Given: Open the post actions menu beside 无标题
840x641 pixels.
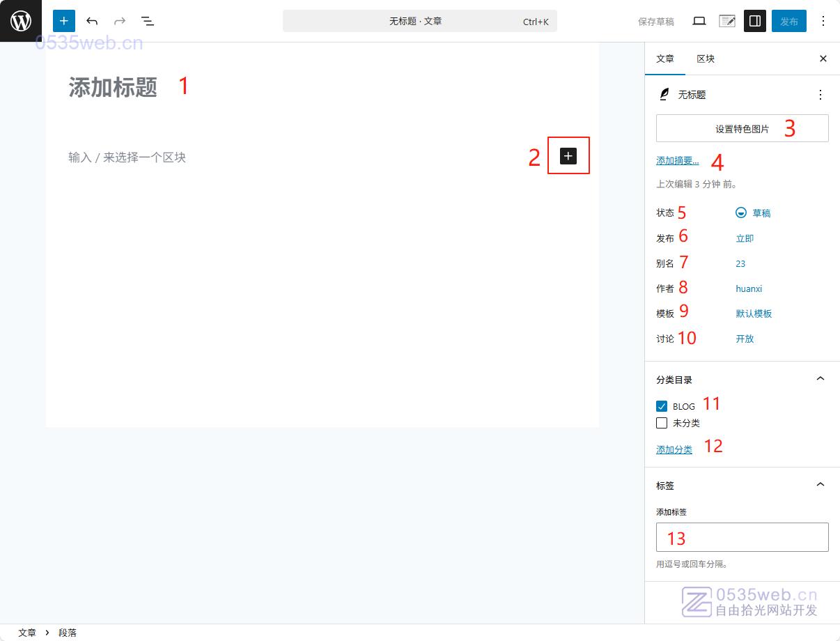Looking at the screenshot, I should [820, 95].
